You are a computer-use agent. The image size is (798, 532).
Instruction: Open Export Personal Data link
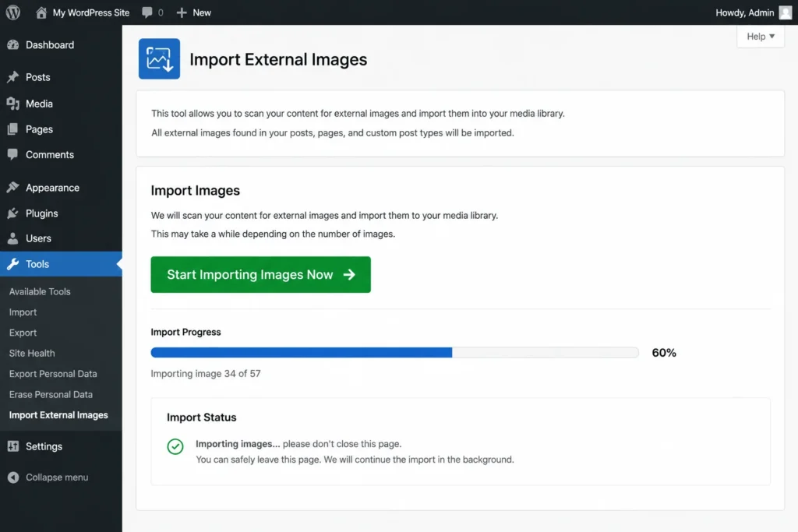point(53,374)
